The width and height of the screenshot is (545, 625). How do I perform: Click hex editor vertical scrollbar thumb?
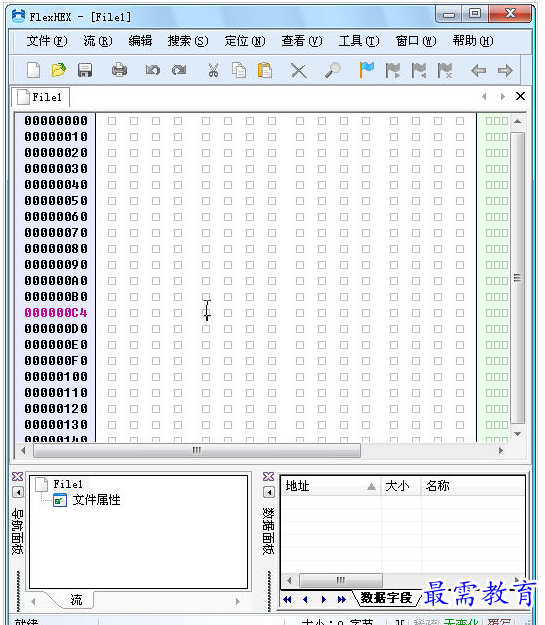tap(517, 278)
